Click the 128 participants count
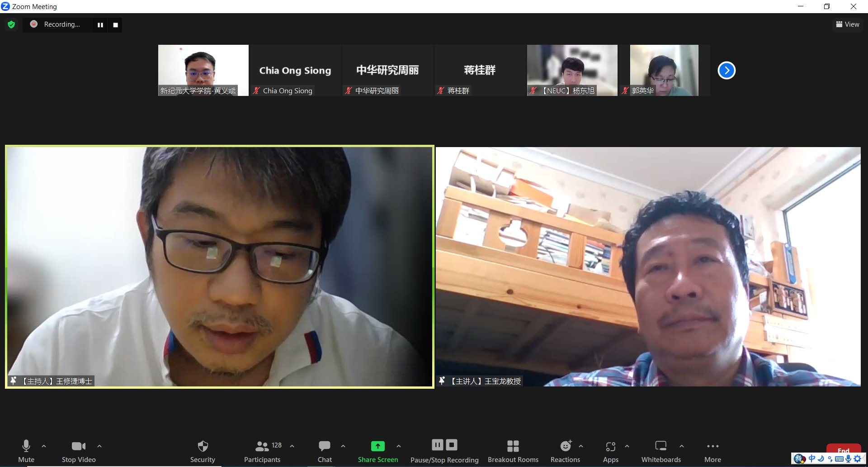 click(277, 445)
